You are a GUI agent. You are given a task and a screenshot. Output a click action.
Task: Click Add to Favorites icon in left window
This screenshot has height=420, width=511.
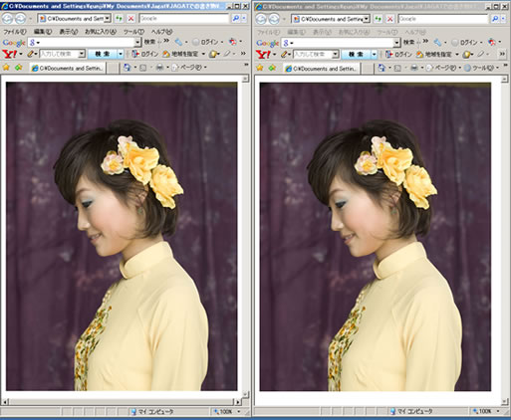pos(18,68)
